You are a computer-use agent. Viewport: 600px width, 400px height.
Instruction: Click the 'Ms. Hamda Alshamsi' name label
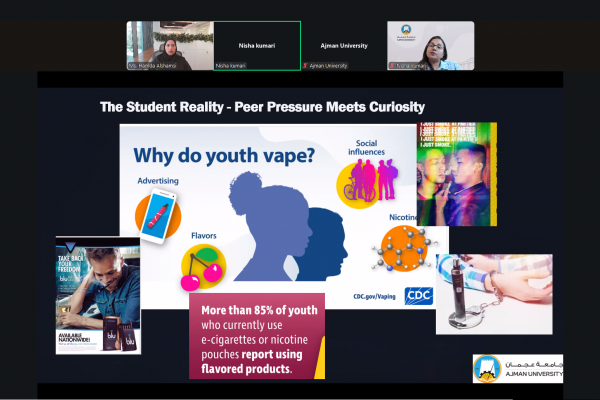coord(152,66)
